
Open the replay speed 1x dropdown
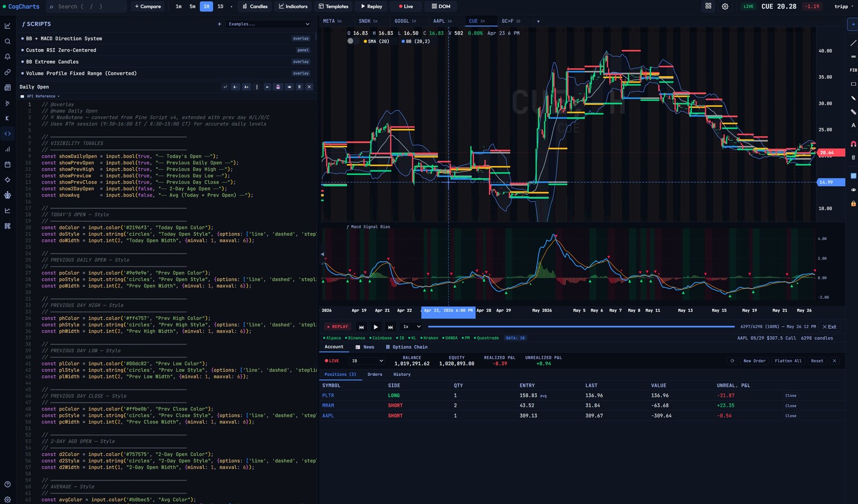tap(412, 327)
